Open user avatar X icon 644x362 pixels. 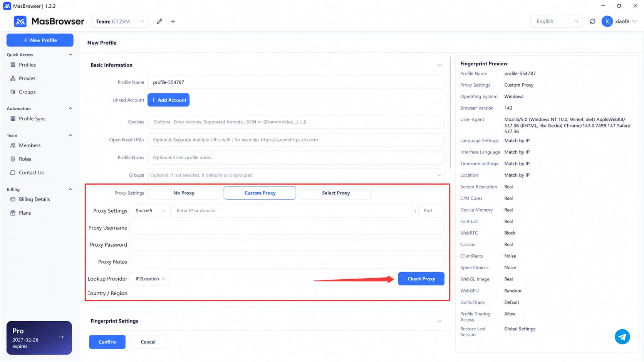click(x=607, y=22)
